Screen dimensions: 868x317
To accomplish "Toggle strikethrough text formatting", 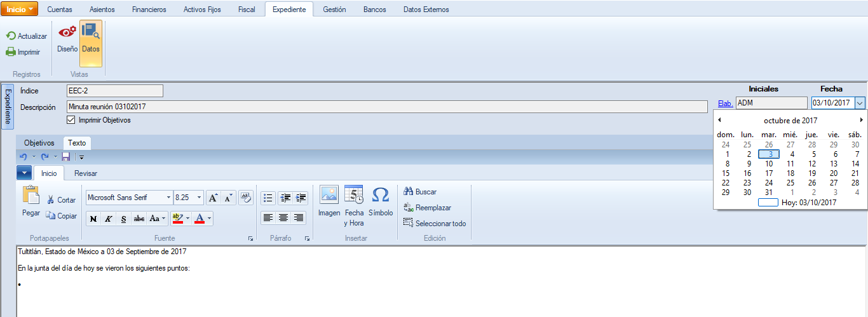I will [139, 219].
